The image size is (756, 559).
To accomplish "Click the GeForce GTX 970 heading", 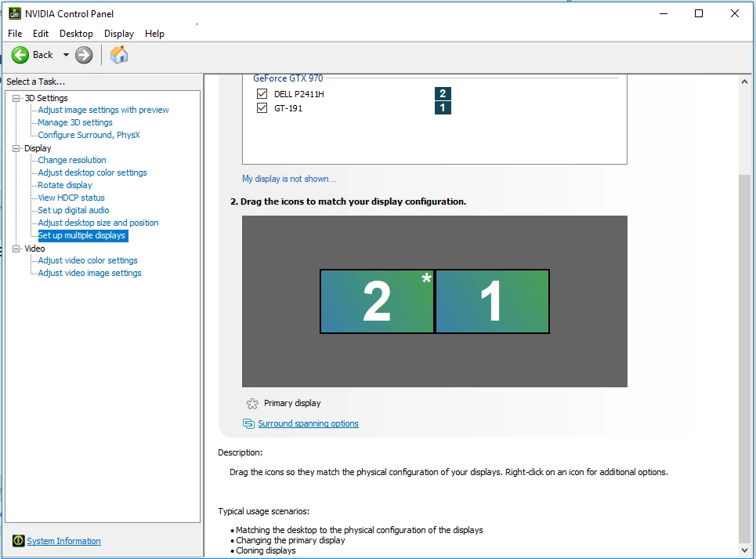I will (288, 78).
